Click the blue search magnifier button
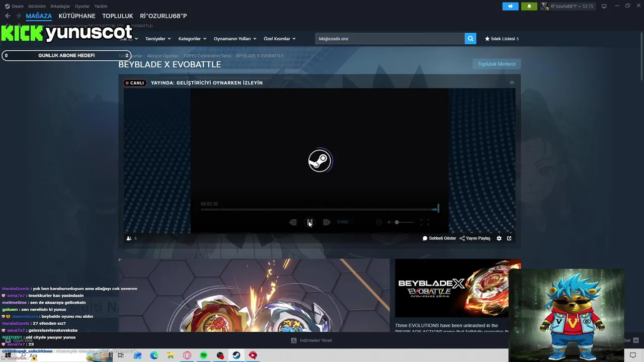This screenshot has height=362, width=644. [470, 39]
